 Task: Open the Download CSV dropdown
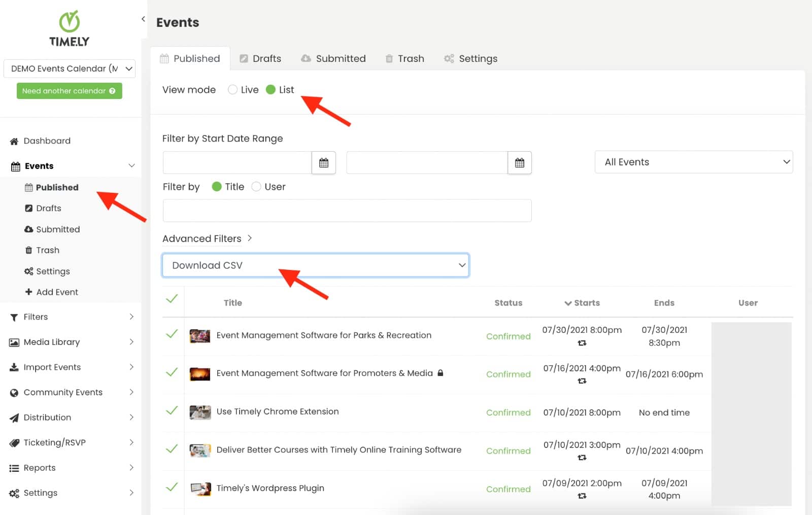coord(315,265)
